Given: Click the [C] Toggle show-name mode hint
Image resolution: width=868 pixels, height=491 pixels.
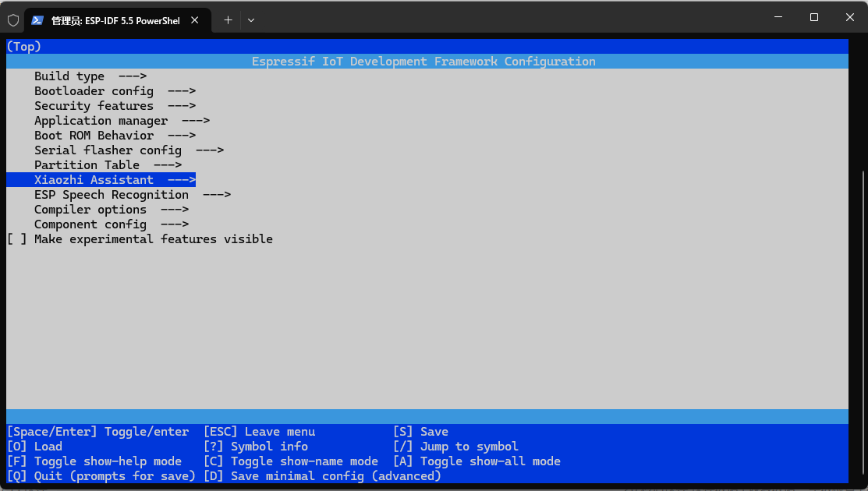Looking at the screenshot, I should (x=291, y=461).
